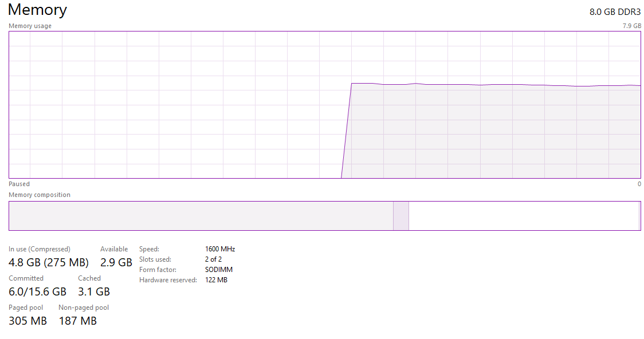
Task: Click the Memory usage graph label
Action: pos(30,26)
